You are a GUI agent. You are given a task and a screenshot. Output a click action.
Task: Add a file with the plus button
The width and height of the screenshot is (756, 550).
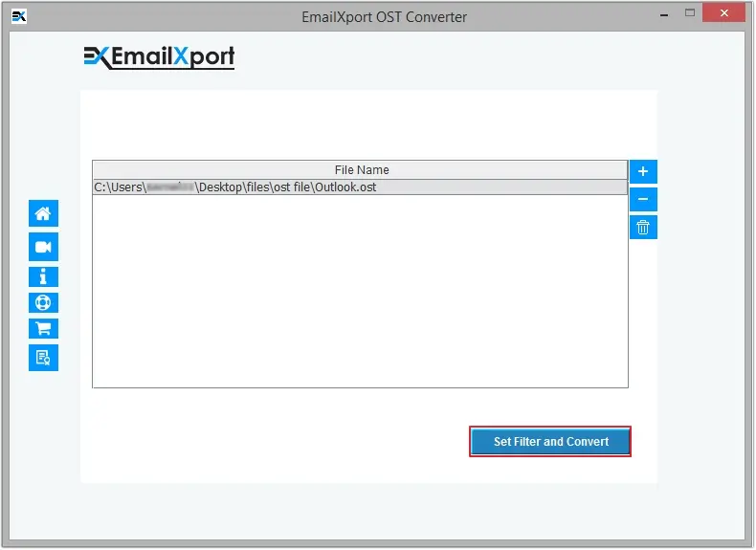pyautogui.click(x=643, y=172)
